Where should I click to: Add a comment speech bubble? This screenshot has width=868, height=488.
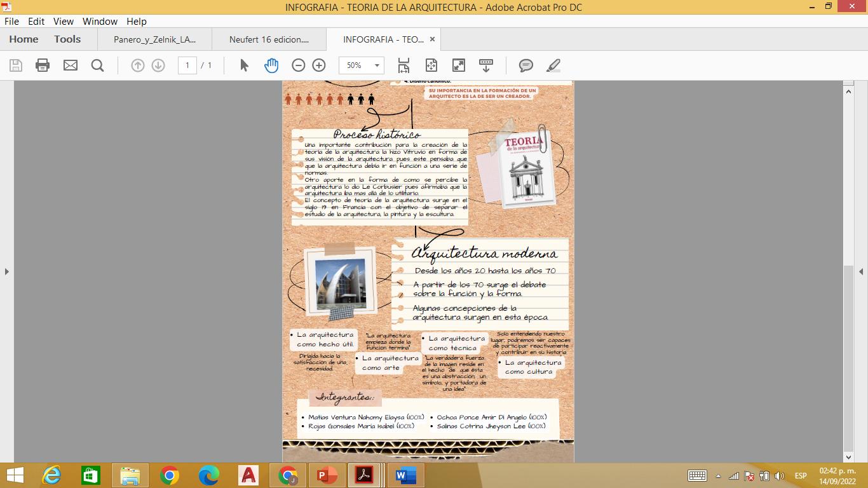[x=526, y=65]
